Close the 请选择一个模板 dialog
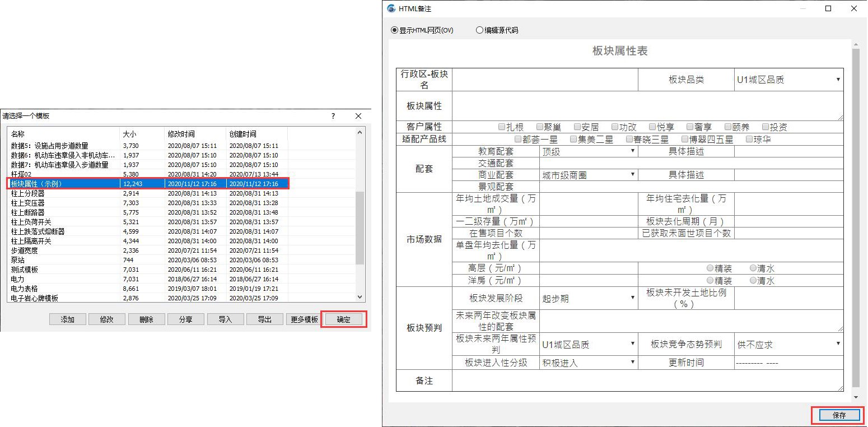Viewport: 868px width, 427px height. tap(358, 116)
